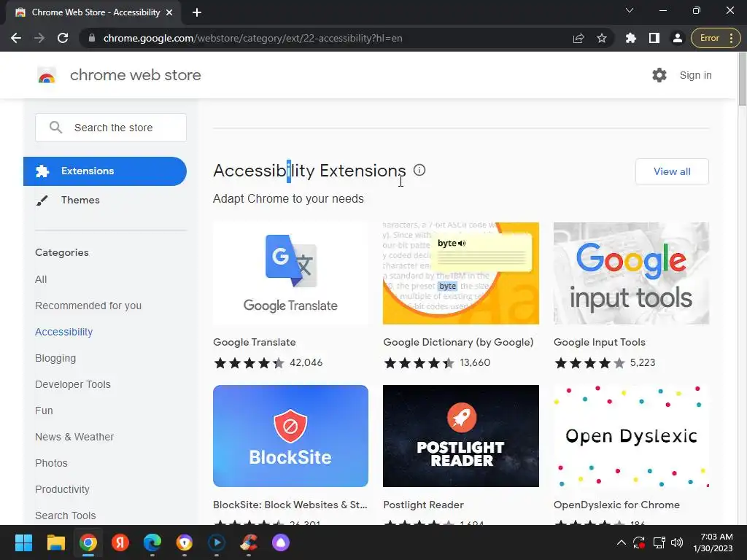Open the tab search dropdown arrow
The image size is (747, 560).
click(630, 10)
